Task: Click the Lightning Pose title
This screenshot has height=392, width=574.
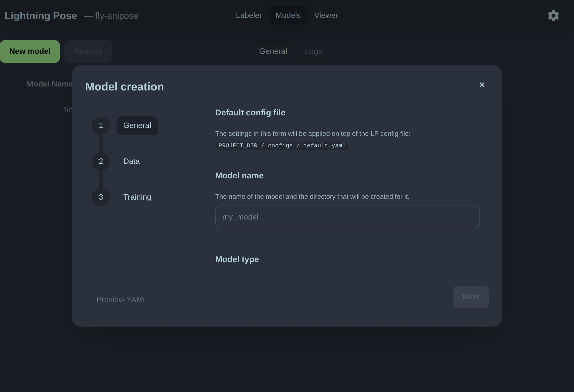Action: coord(41,16)
